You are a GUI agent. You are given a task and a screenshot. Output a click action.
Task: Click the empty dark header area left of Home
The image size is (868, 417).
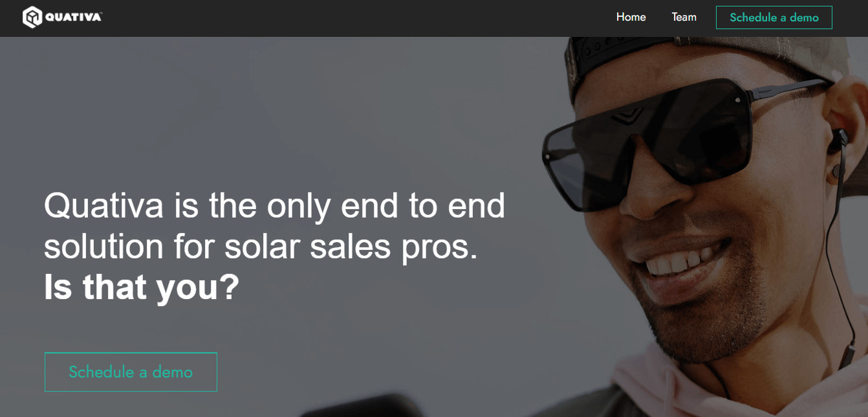[356, 18]
